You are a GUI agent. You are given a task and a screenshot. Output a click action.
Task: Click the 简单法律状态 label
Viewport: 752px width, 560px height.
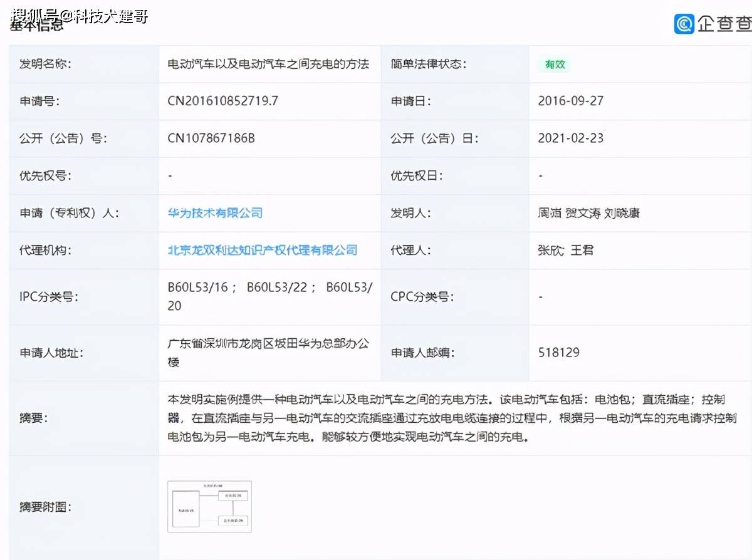pyautogui.click(x=429, y=64)
